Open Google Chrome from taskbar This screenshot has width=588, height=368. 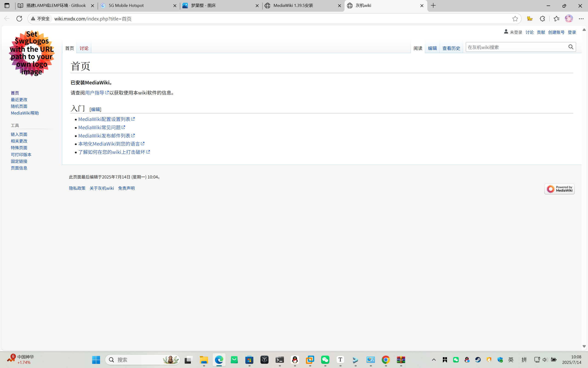pyautogui.click(x=386, y=360)
